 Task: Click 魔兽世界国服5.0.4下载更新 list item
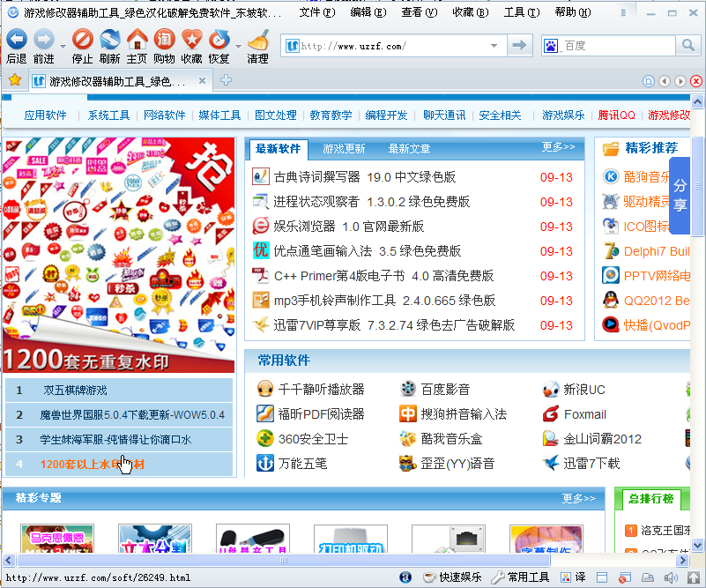[x=119, y=414]
